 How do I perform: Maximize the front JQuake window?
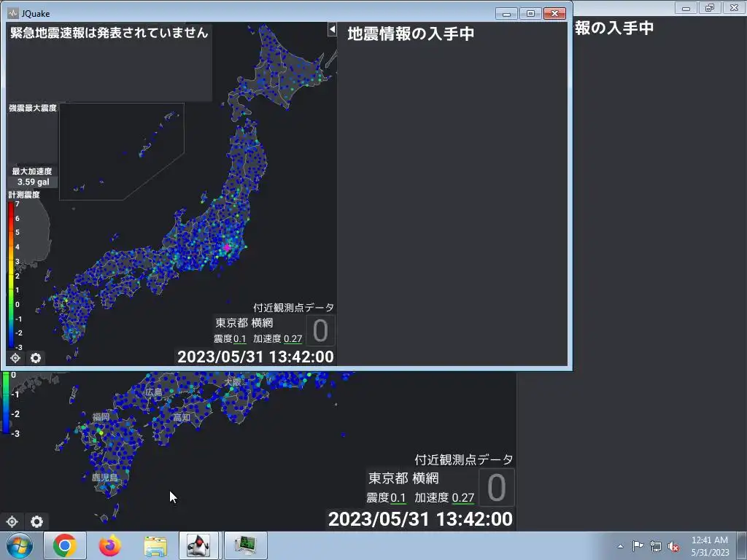coord(530,13)
